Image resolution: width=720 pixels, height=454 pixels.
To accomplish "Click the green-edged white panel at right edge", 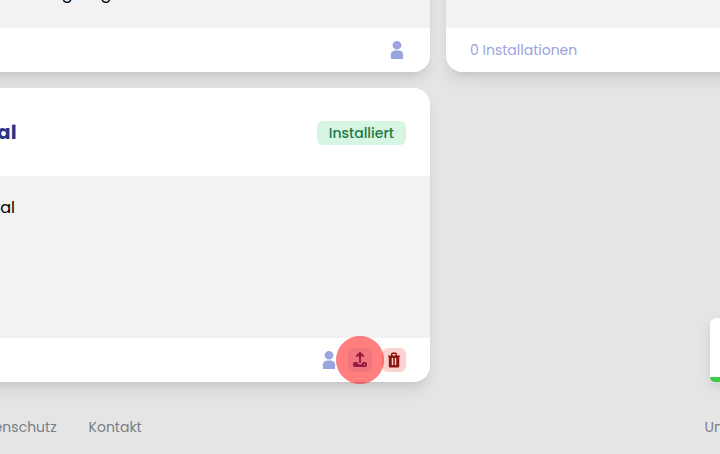I will [714, 349].
